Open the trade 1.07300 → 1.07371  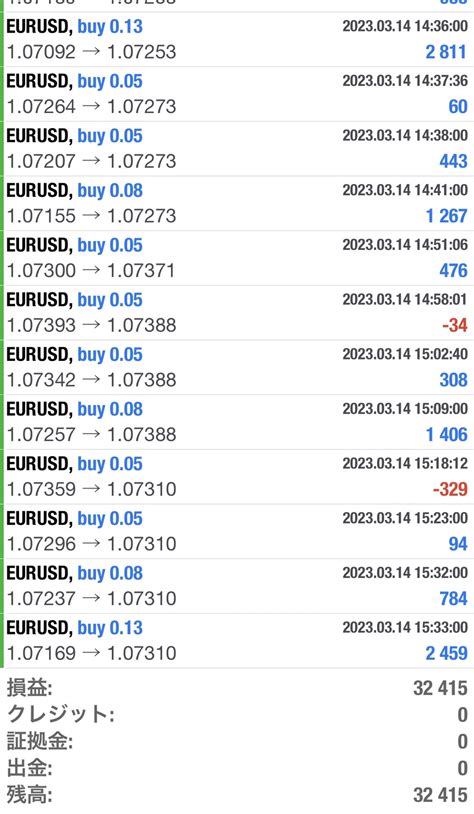coord(237,258)
